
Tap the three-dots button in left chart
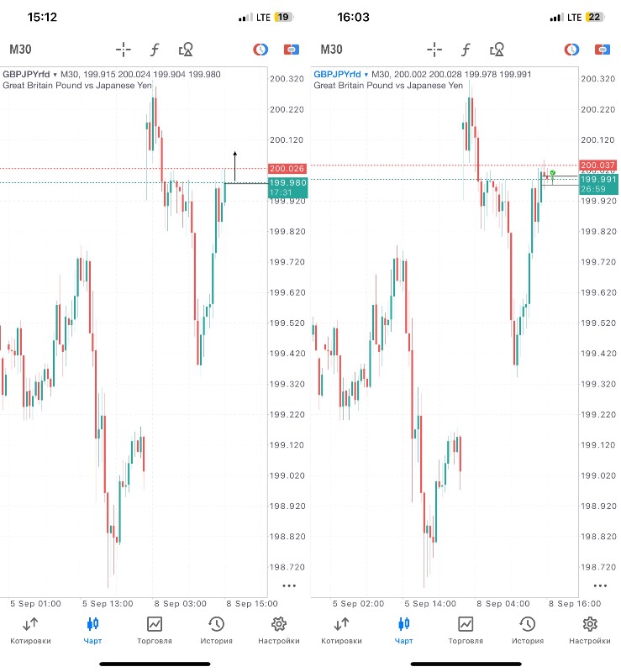(289, 585)
